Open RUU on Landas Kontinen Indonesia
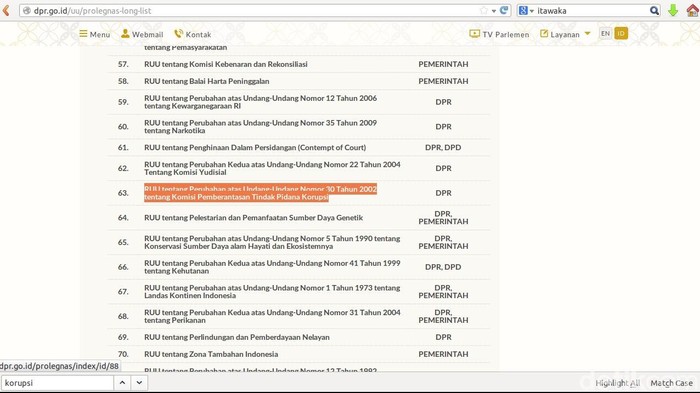The image size is (700, 393). 272,291
